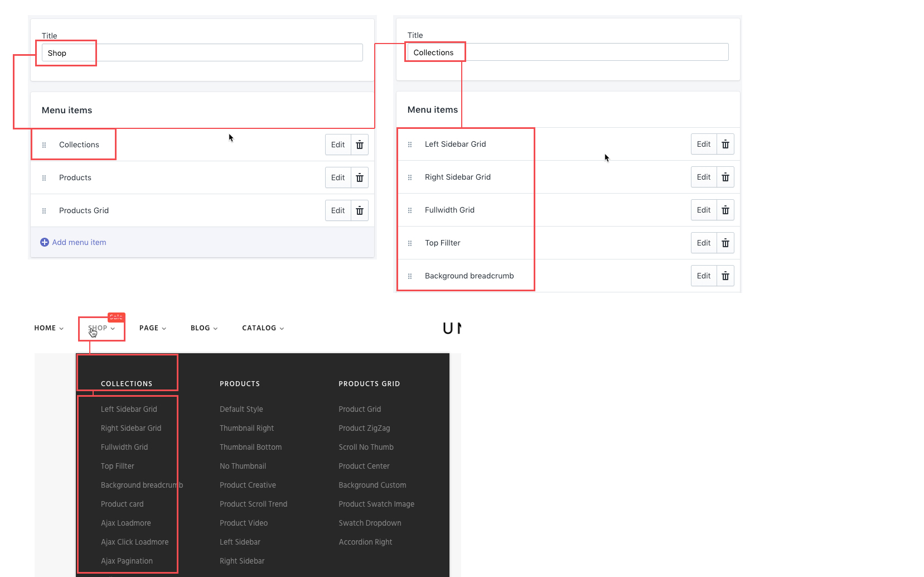Viewport: 924px width, 577px height.
Task: Grab drag handle of Fullwidth Grid row
Action: coord(410,210)
